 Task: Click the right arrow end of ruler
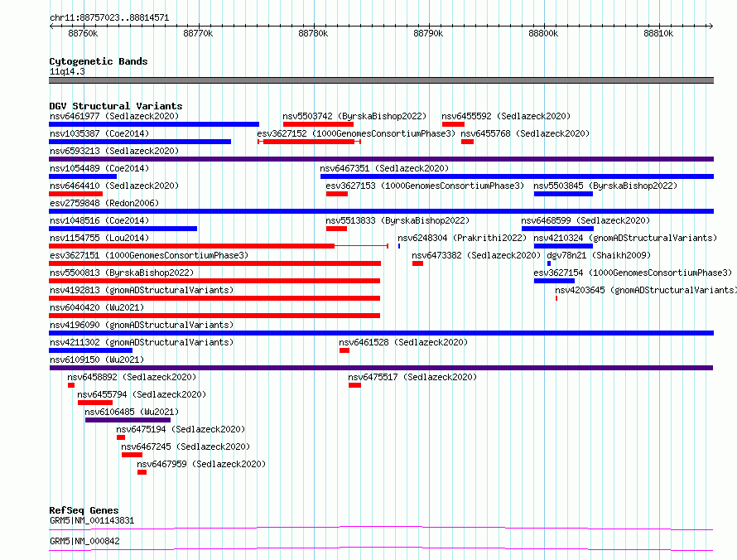click(x=711, y=26)
